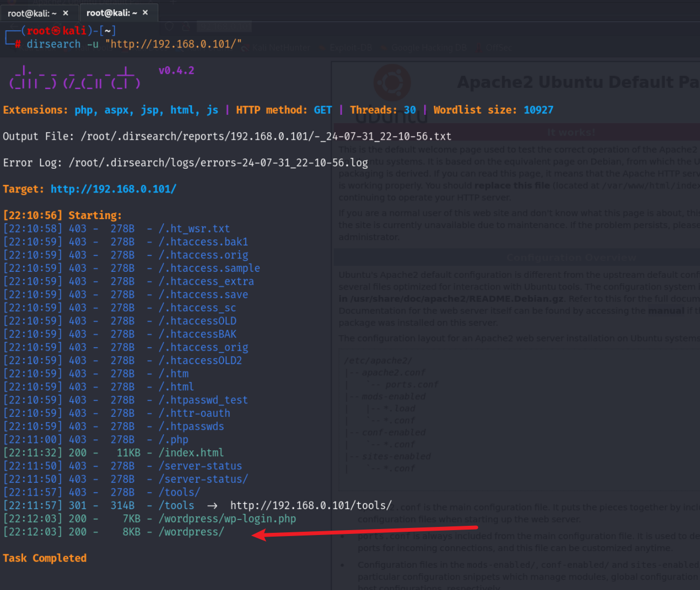Image resolution: width=700 pixels, height=590 pixels.
Task: Click the dirsearch version text v0.4.2
Action: tap(176, 70)
